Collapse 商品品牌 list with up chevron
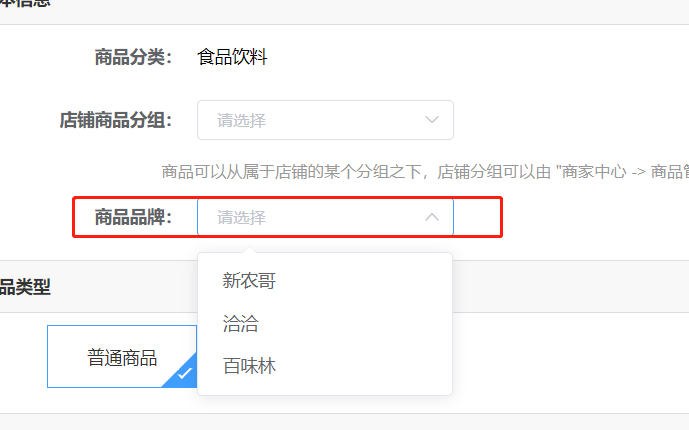 (x=432, y=217)
